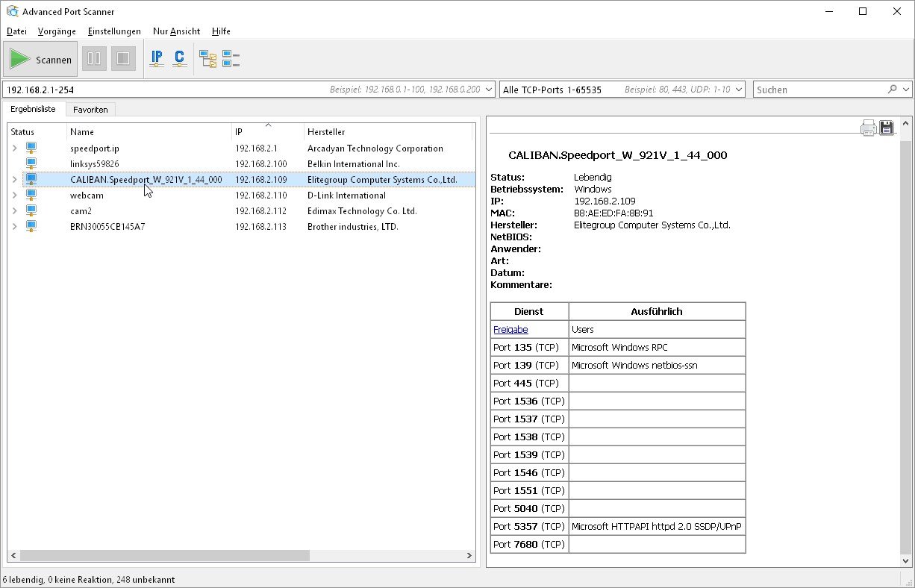Click the Pause scan button
Viewport: 915px width, 588px height.
point(94,59)
